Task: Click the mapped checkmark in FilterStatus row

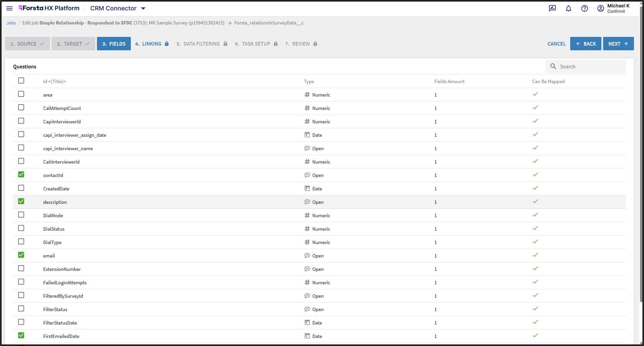Action: 535,309
